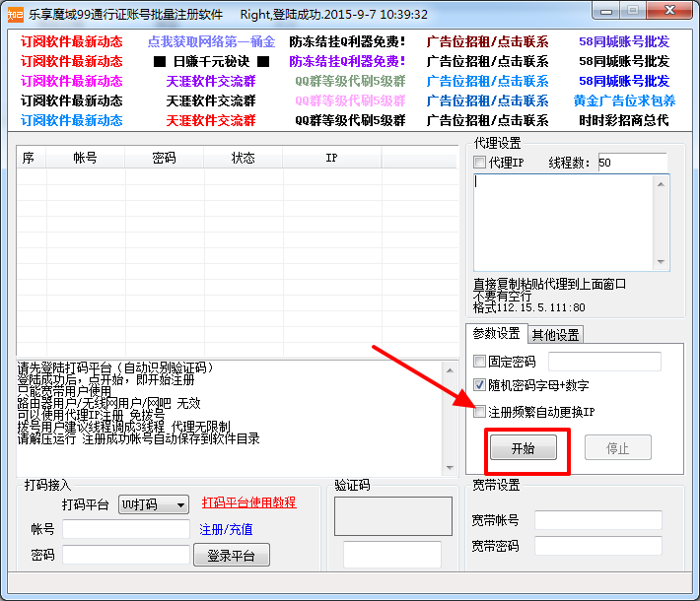Click blue 订阅软件最新动态 link
This screenshot has height=601, width=700.
pyautogui.click(x=71, y=120)
